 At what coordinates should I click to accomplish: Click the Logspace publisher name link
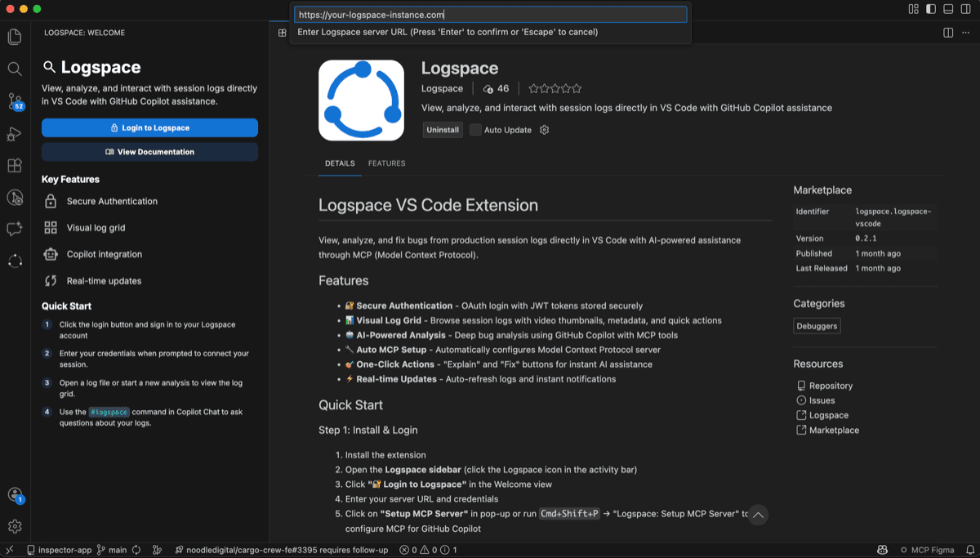click(x=442, y=88)
